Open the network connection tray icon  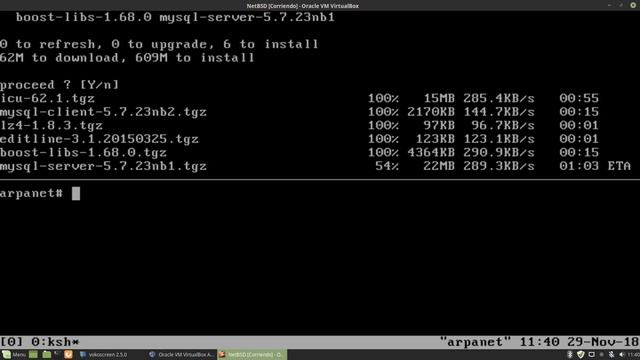pyautogui.click(x=591, y=354)
